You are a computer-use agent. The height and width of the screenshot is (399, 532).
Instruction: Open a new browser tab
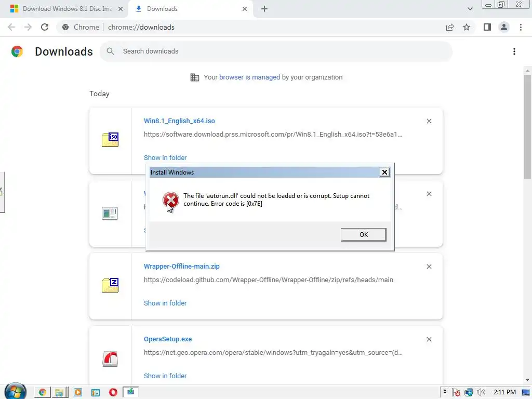tap(264, 9)
